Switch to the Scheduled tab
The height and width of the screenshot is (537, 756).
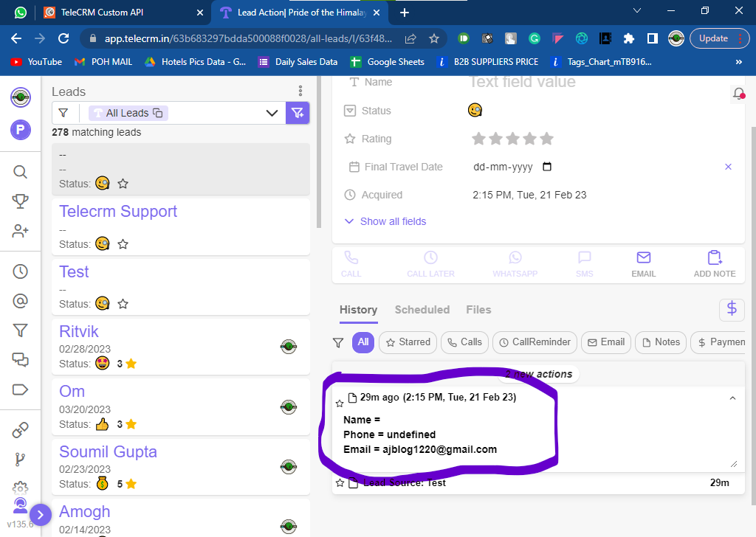point(422,310)
